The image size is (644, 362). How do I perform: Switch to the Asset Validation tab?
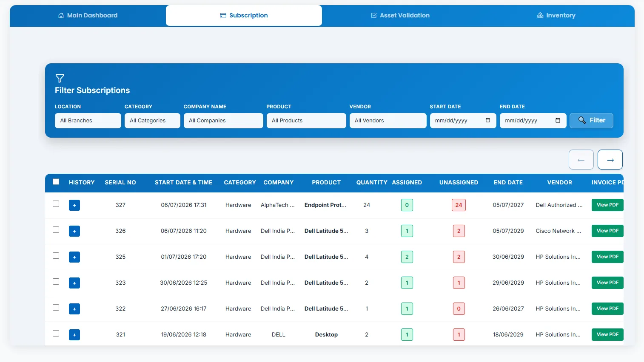[x=400, y=15]
